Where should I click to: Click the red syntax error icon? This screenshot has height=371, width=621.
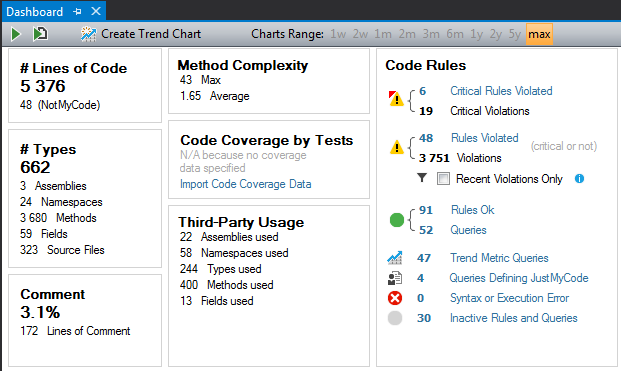(x=395, y=298)
